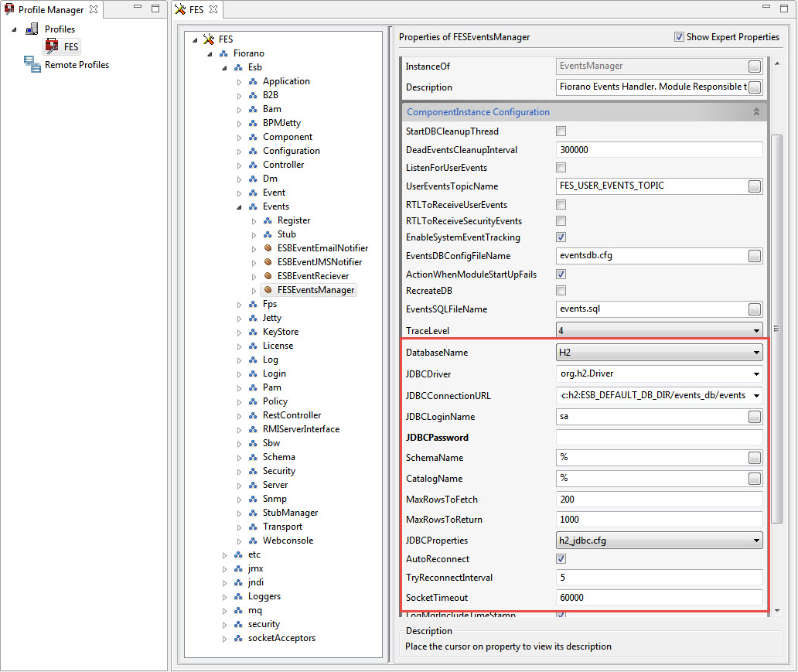Click the editor button beside Description field
The image size is (798, 672).
[755, 87]
